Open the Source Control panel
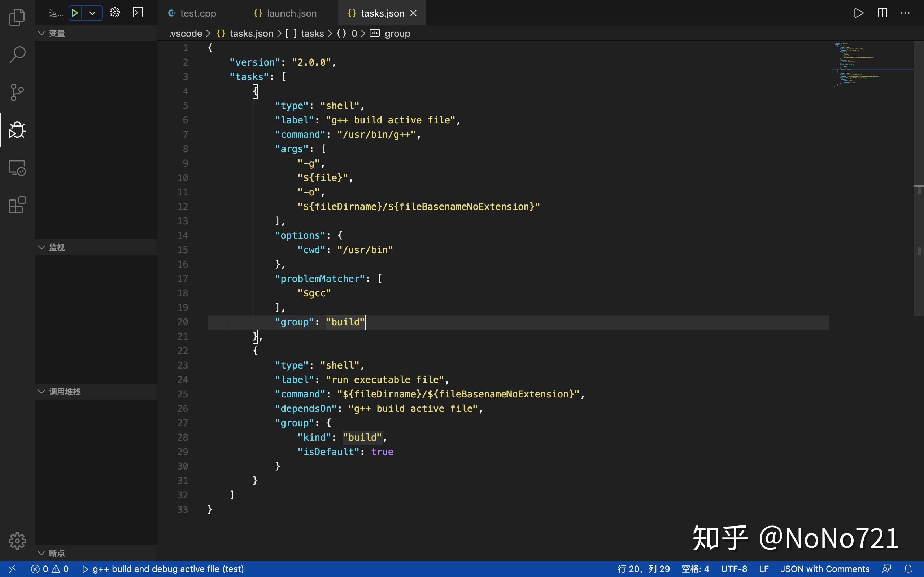924x577 pixels. (17, 92)
